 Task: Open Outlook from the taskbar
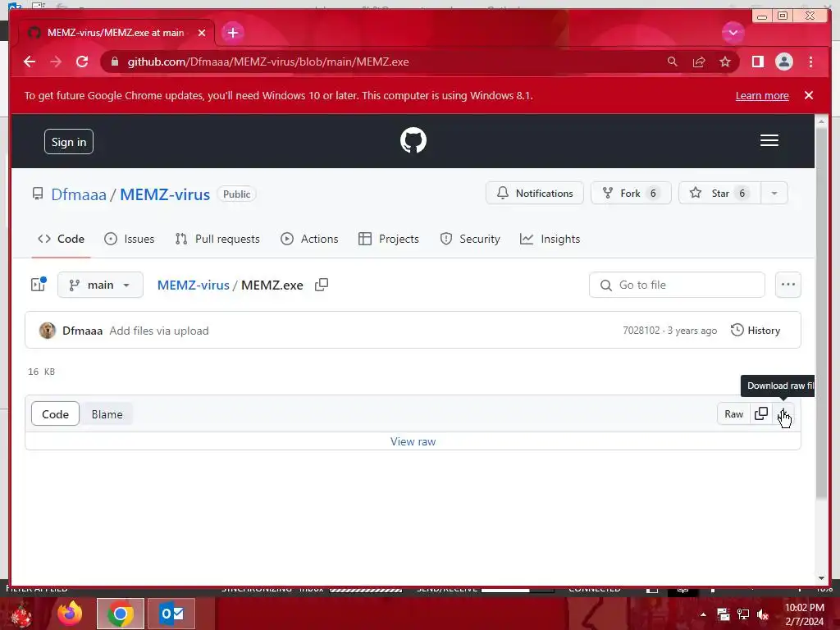171,614
